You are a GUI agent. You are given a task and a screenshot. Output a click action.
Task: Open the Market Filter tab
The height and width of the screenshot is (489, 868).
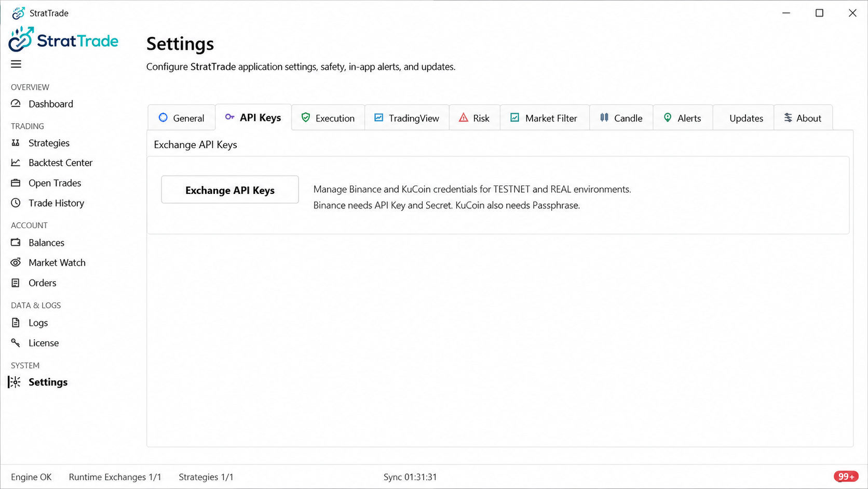click(x=544, y=118)
